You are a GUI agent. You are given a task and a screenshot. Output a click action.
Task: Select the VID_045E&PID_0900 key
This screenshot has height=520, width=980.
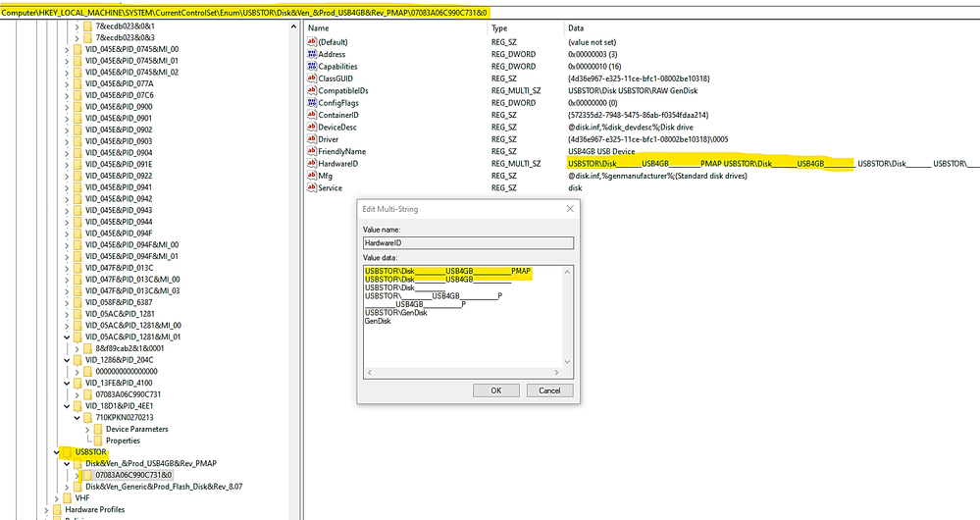(119, 107)
